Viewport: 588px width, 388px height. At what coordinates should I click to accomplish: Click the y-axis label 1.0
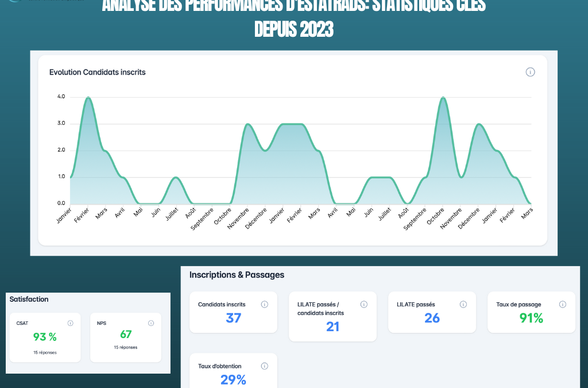coord(61,176)
